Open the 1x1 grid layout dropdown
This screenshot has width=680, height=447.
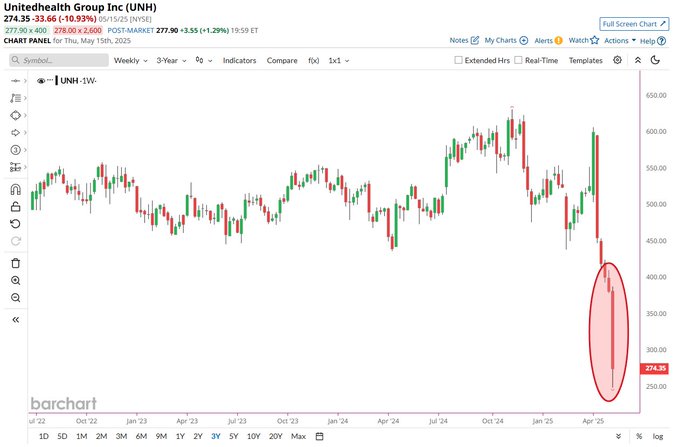339,61
